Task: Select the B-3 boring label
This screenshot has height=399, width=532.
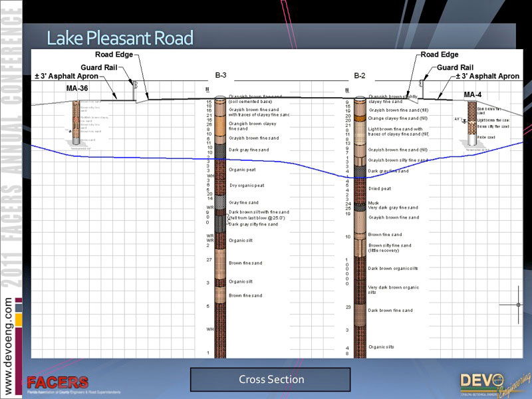Action: coord(220,76)
